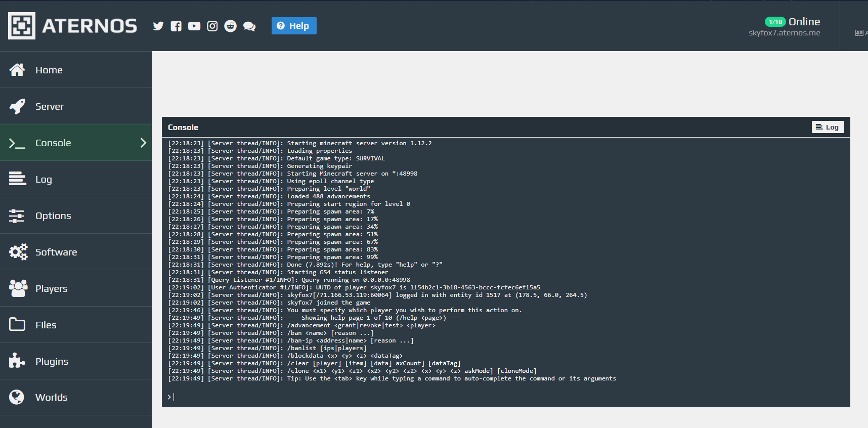
Task: Open the Aternos Reddit community
Action: (x=231, y=26)
